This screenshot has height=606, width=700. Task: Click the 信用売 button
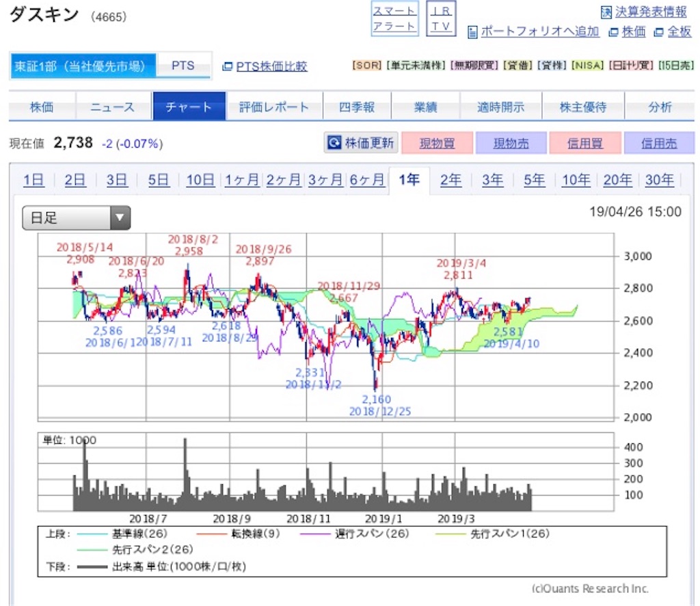click(659, 143)
